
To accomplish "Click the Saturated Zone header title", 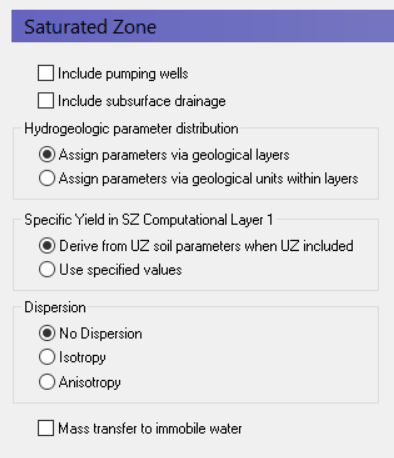I will click(90, 27).
